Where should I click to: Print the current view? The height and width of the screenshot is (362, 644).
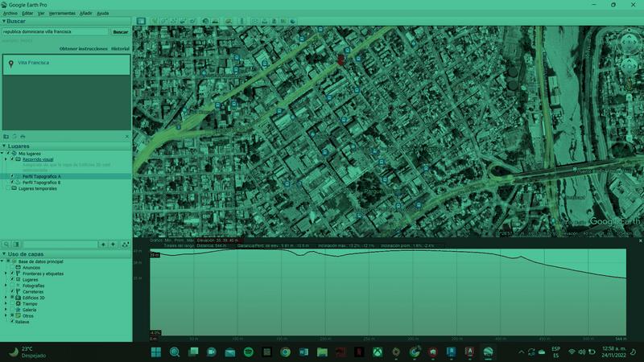[265, 21]
